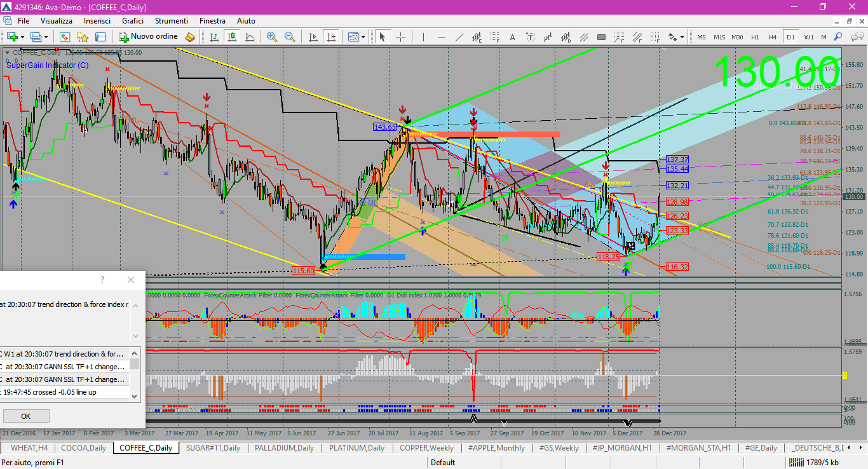Click OK in the alert dialog

[x=26, y=416]
